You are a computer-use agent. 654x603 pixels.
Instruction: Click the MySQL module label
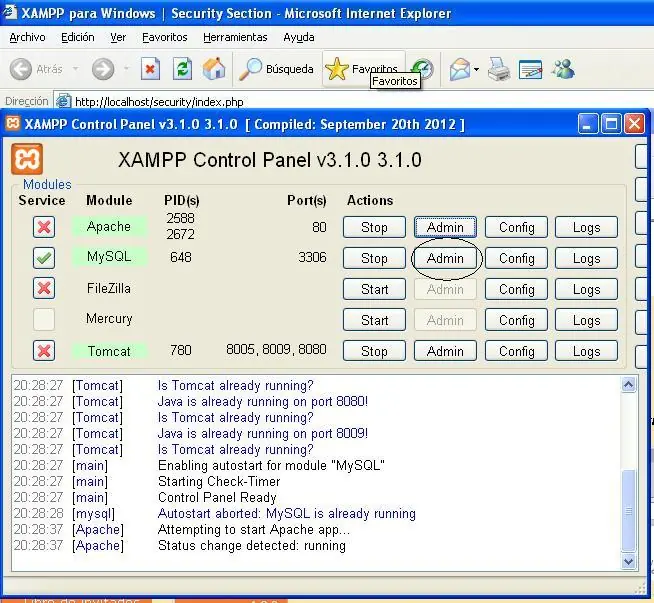(x=109, y=256)
